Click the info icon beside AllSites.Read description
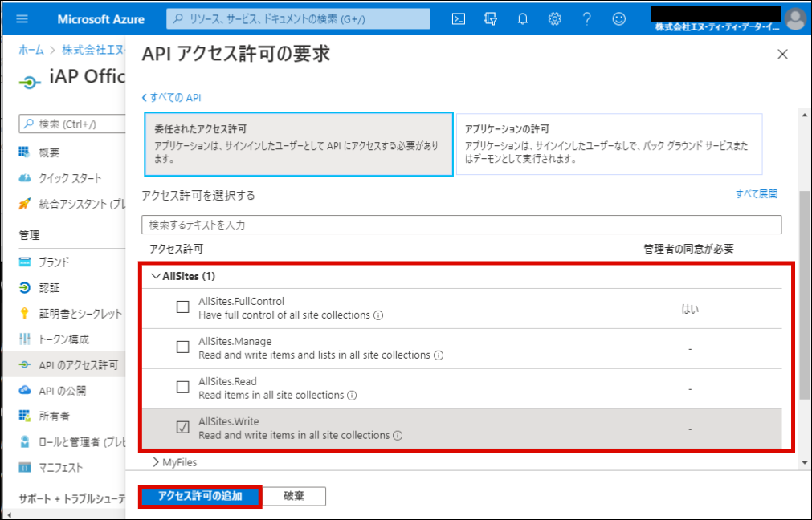812x520 pixels. [x=352, y=396]
